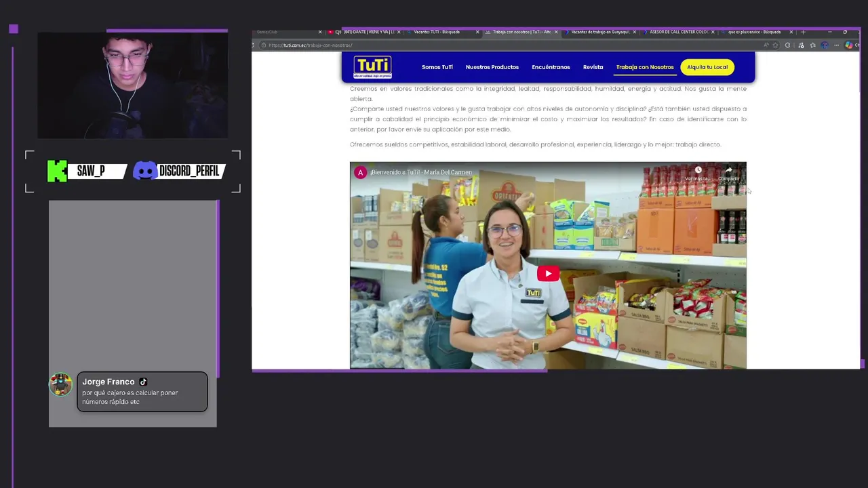Screen dimensions: 868x488
Task: Play the embedded YouTube video
Action: 548,274
